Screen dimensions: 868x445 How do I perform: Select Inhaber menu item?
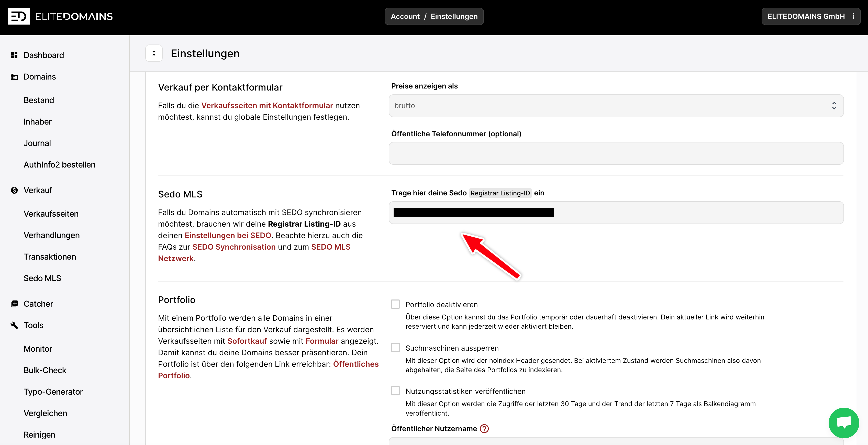click(x=37, y=122)
